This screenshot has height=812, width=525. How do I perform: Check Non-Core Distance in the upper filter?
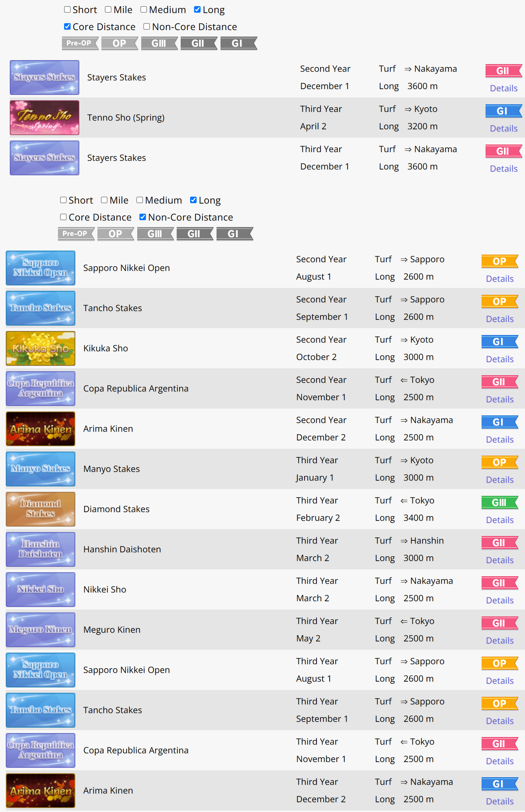147,26
